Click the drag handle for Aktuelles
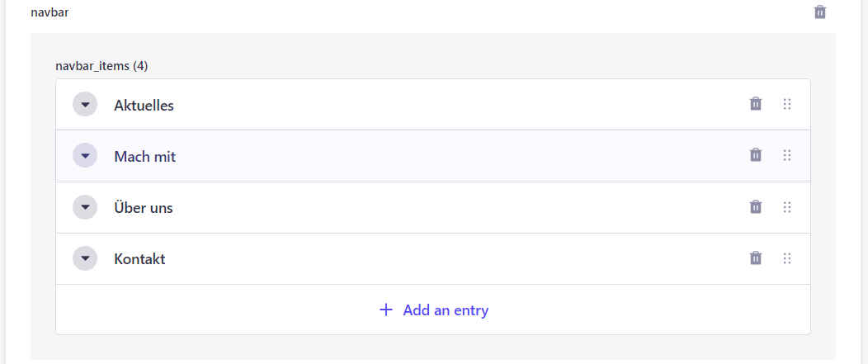868x364 pixels. 787,104
